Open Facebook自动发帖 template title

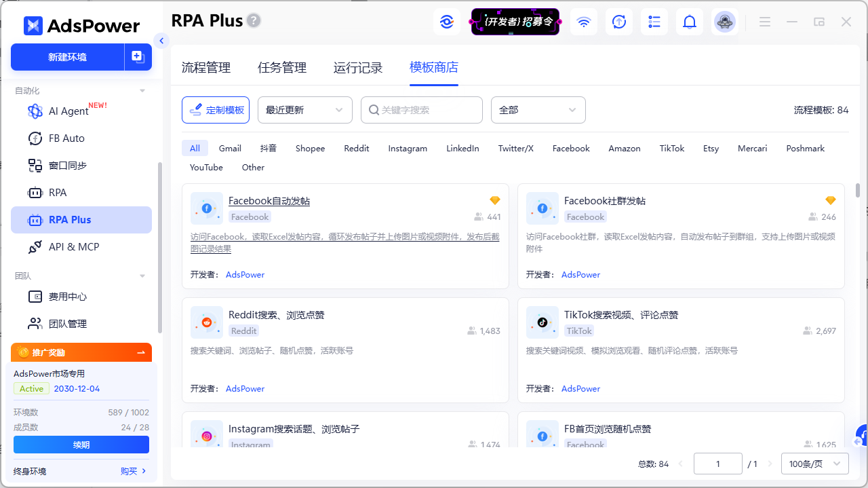click(269, 201)
